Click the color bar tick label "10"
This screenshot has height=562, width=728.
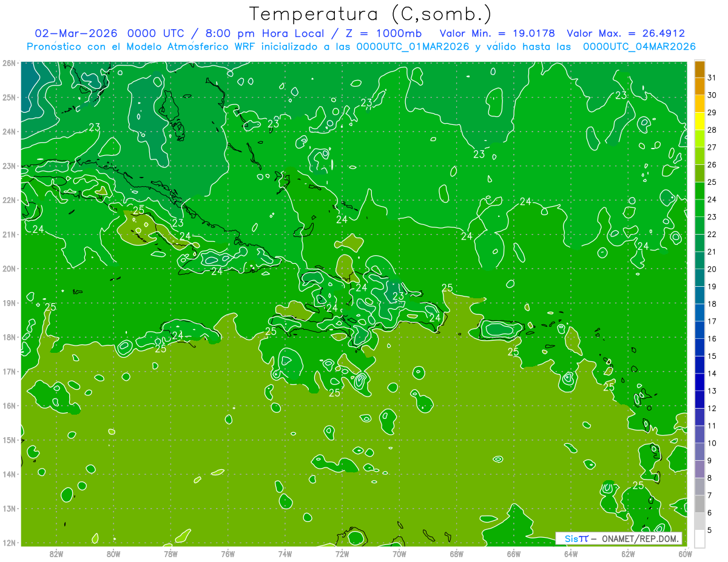(x=712, y=443)
